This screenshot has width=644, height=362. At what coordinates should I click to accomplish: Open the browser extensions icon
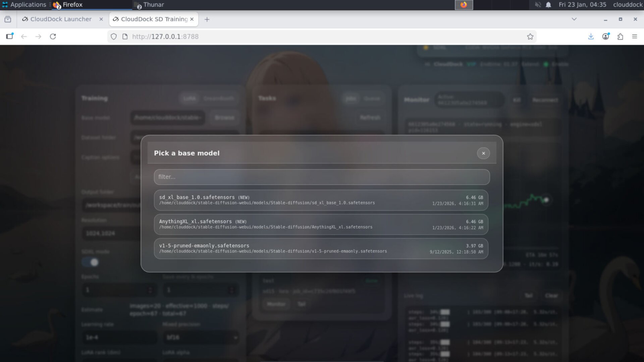tap(621, 37)
